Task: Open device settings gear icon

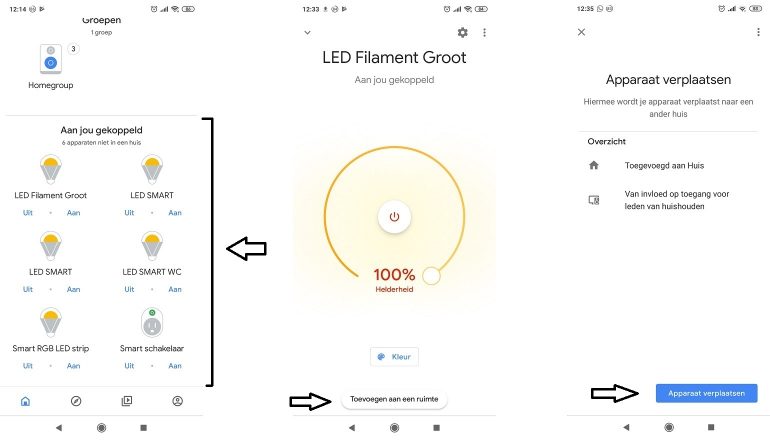Action: coord(462,33)
